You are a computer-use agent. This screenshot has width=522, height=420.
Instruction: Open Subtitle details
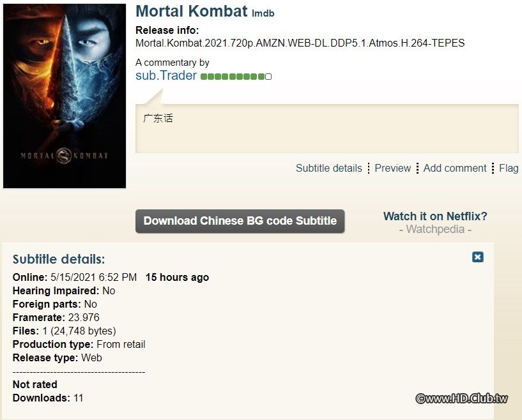tap(328, 168)
